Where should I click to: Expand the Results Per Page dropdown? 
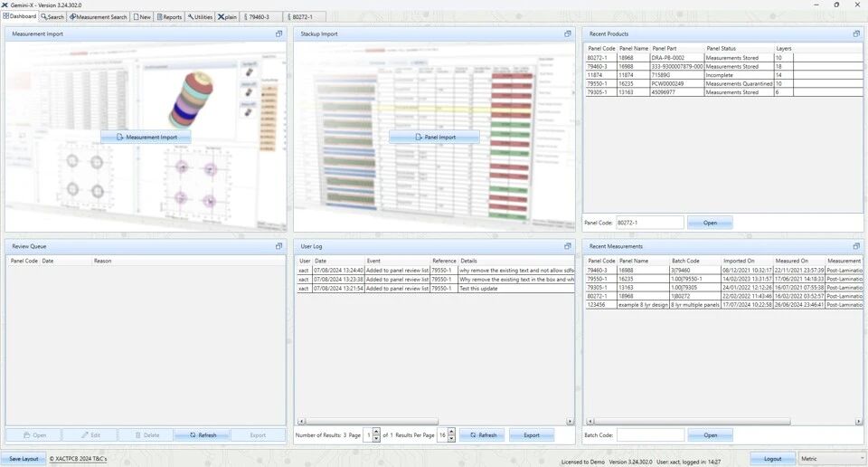pyautogui.click(x=447, y=435)
